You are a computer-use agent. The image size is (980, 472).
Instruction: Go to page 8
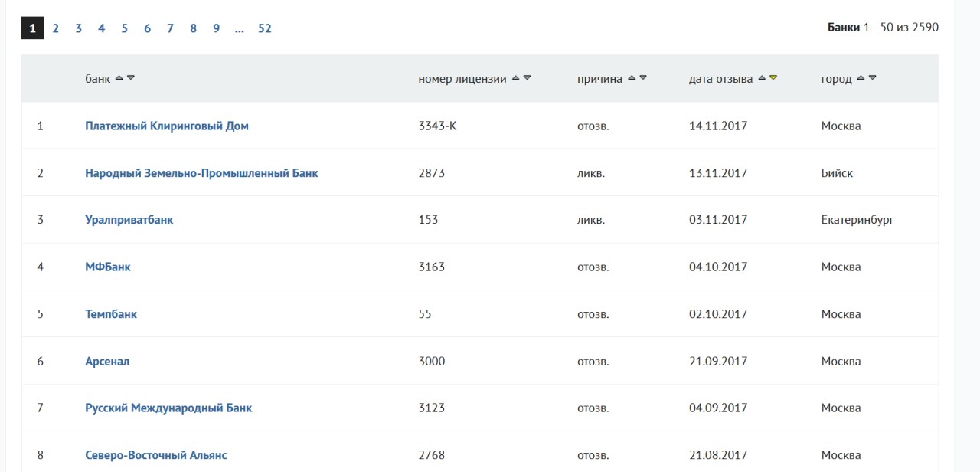pyautogui.click(x=193, y=28)
